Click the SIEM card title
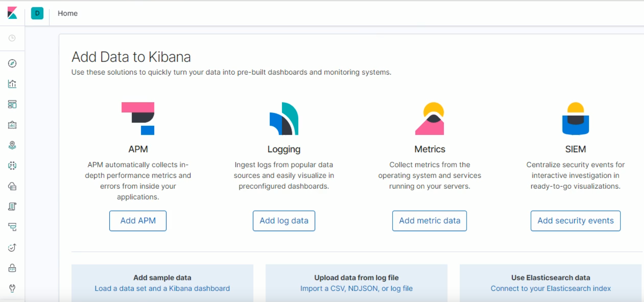Viewport: 644px width, 302px height. pyautogui.click(x=575, y=149)
